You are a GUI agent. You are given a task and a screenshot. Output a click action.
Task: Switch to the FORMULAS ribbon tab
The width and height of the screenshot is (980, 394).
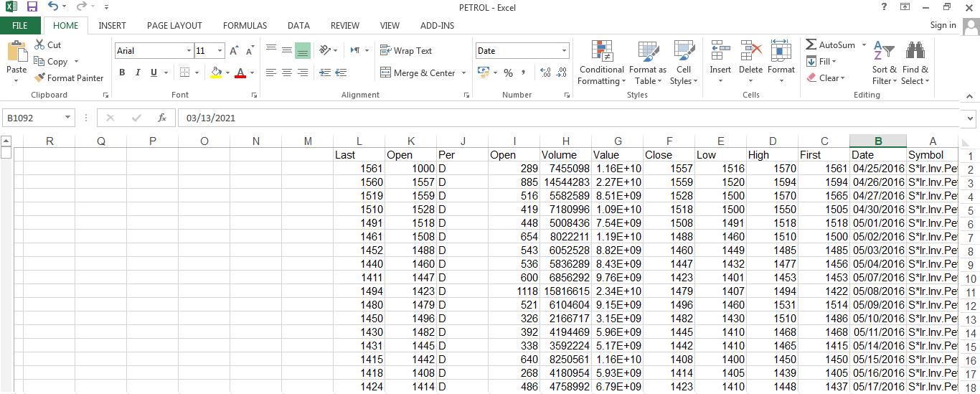pyautogui.click(x=245, y=26)
